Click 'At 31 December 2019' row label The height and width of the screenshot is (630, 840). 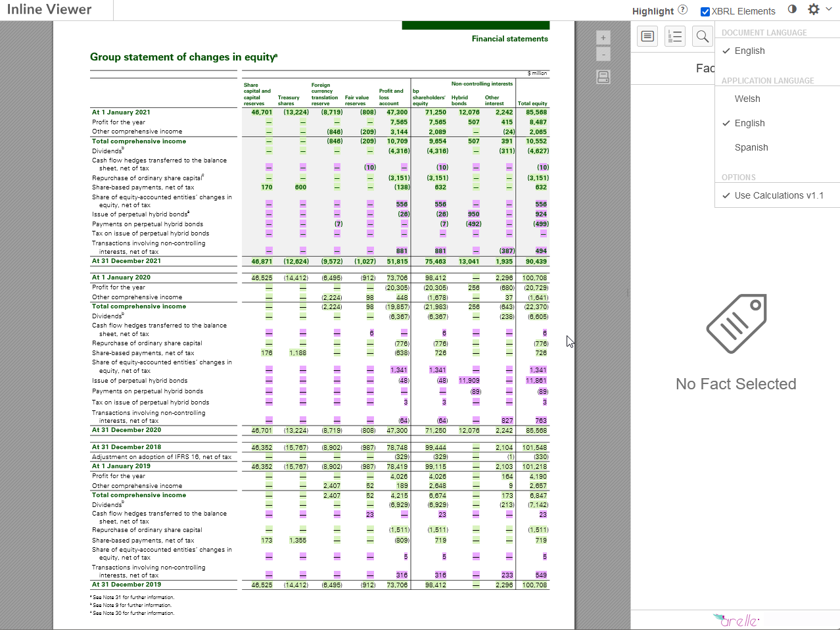pyautogui.click(x=126, y=585)
